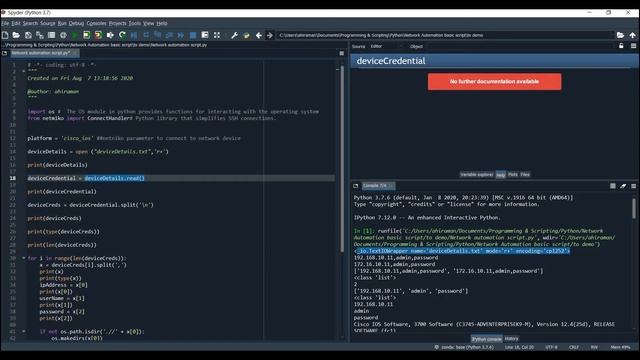Maximize the current pane
The width and height of the screenshot is (640, 360).
217,35
